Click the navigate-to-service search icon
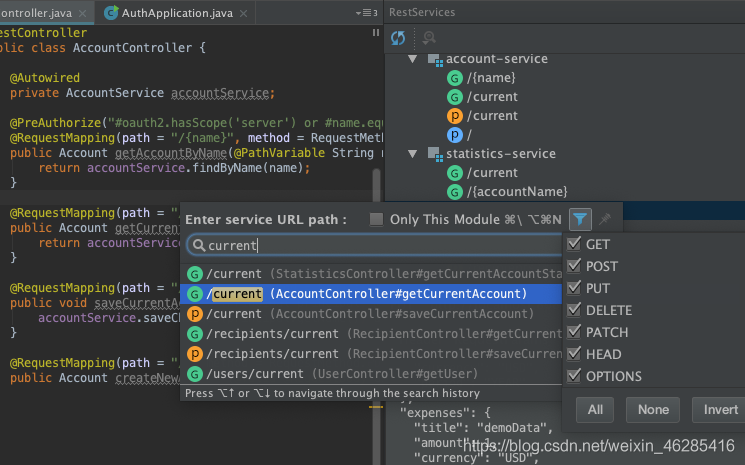Screen dimensions: 745x465 429,38
